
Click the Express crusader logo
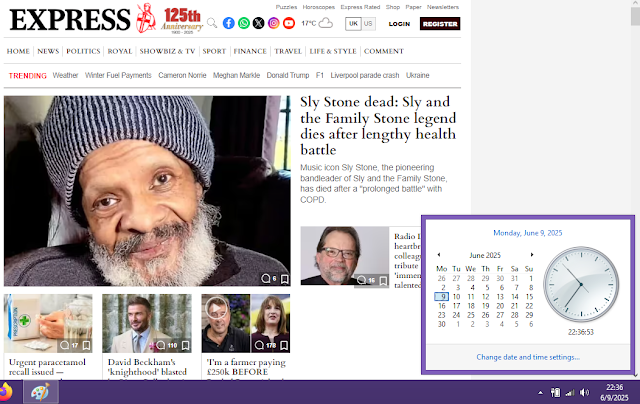(146, 18)
